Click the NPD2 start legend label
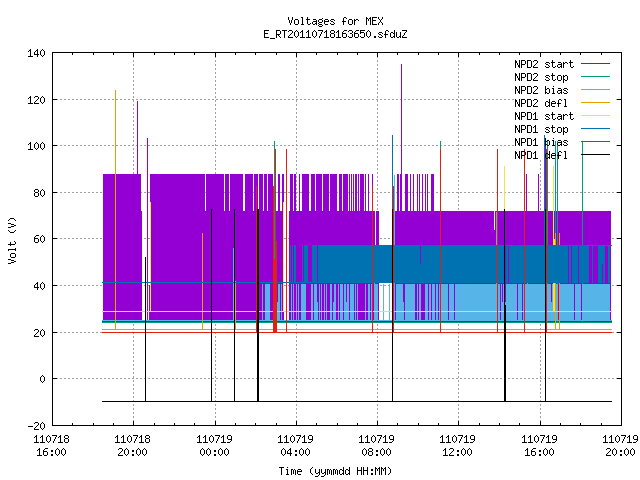This screenshot has height=480, width=640. pyautogui.click(x=544, y=64)
